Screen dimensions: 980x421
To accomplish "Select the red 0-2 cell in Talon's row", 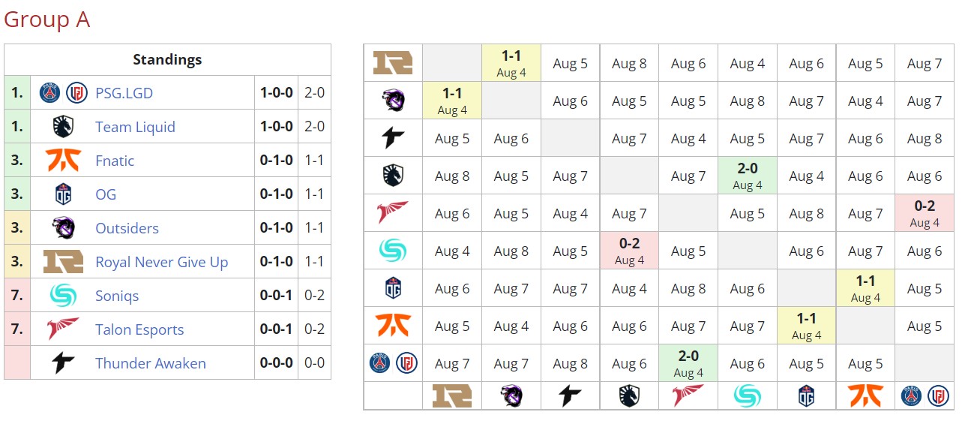I will (x=925, y=213).
